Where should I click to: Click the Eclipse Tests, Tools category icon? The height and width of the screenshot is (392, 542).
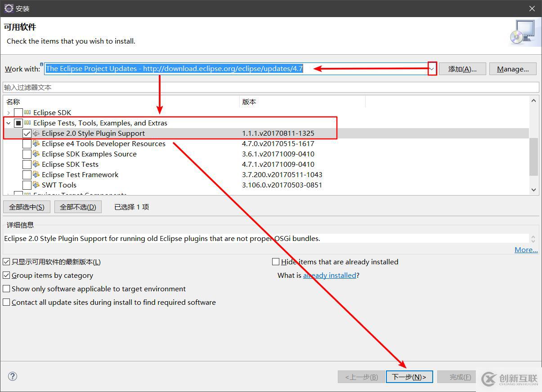pos(28,123)
